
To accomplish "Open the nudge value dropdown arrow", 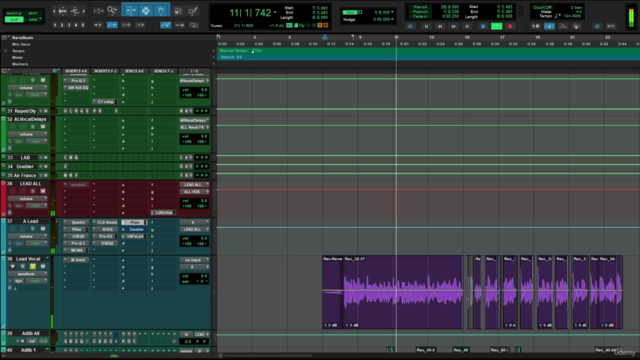I will 392,19.
